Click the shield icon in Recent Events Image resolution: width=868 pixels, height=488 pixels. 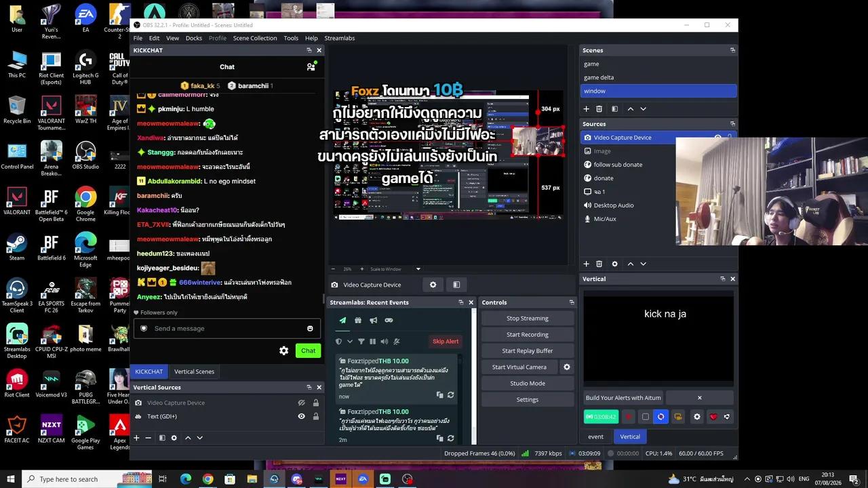click(x=338, y=342)
